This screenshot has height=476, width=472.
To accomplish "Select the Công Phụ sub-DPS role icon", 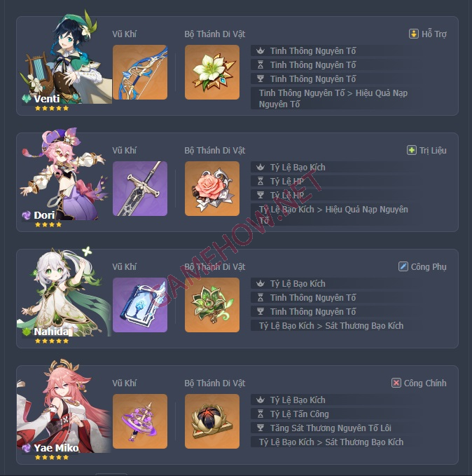I will 403,266.
